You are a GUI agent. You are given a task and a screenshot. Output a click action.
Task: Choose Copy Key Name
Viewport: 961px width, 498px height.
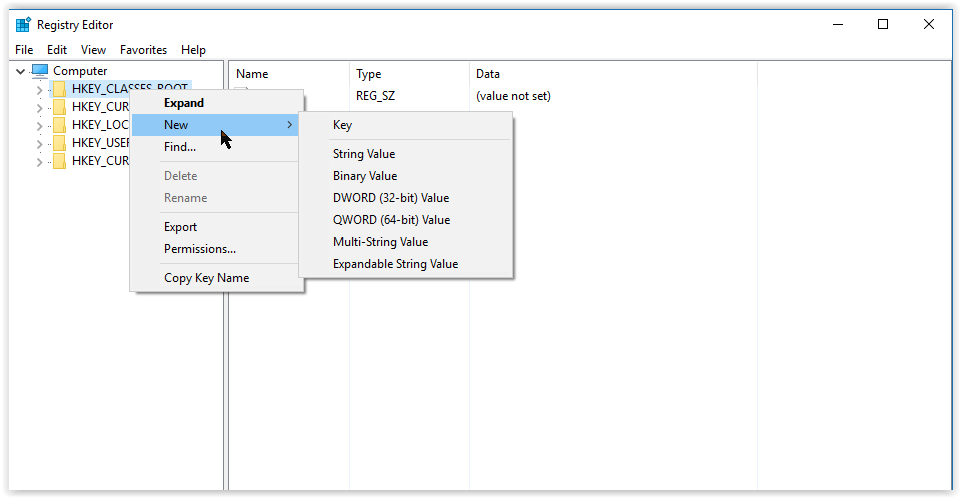pos(217,277)
